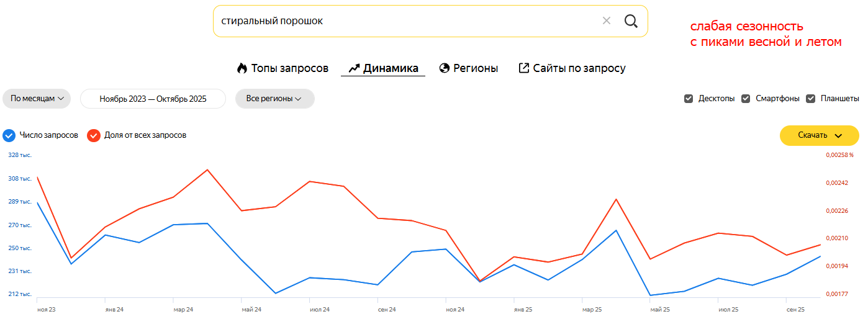Click the мар 24 label on the timeline
868x319 pixels.
click(183, 309)
